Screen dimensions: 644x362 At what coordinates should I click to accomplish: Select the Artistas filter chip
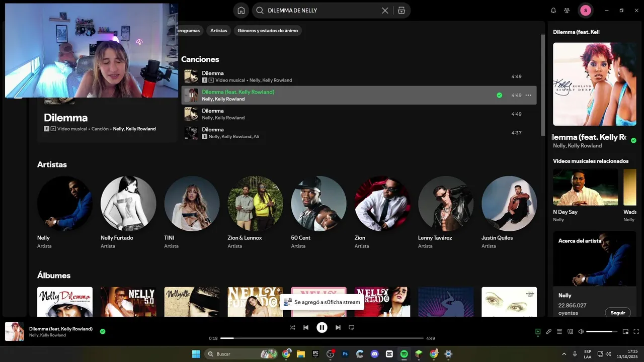pyautogui.click(x=218, y=31)
